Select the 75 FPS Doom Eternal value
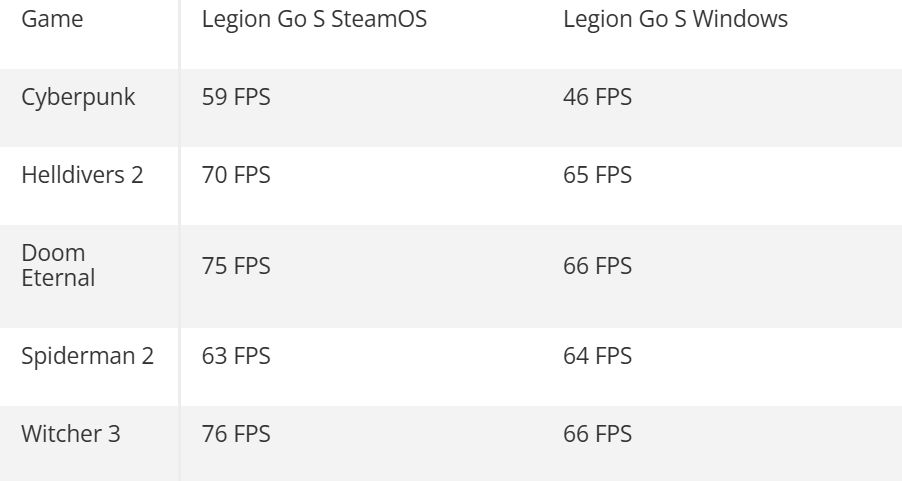This screenshot has width=902, height=481. tap(236, 266)
